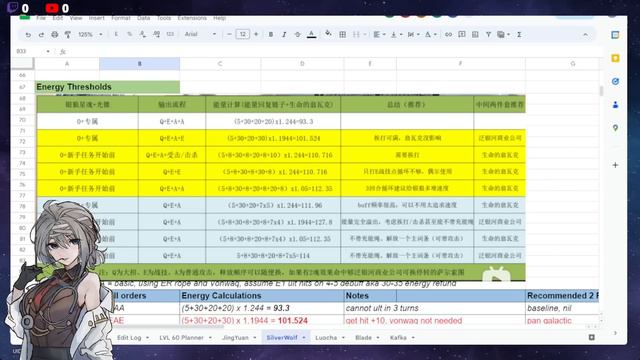
Task: Click the Twitch icon in stream overlay
Action: 13,8
